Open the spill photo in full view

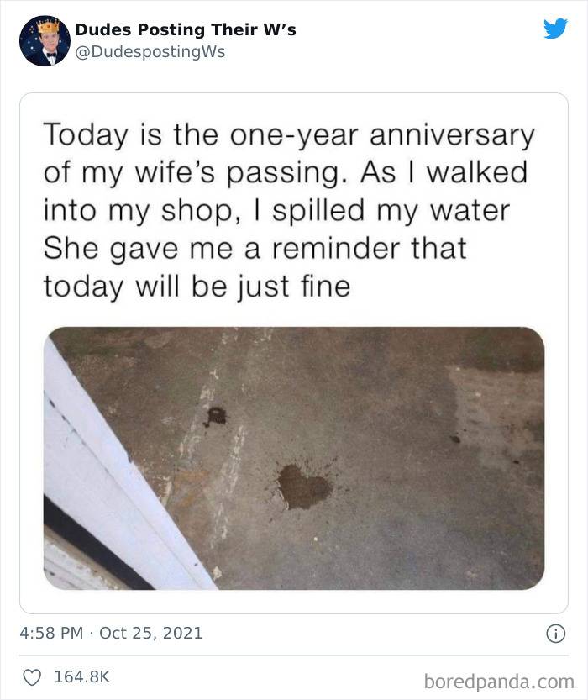294,454
